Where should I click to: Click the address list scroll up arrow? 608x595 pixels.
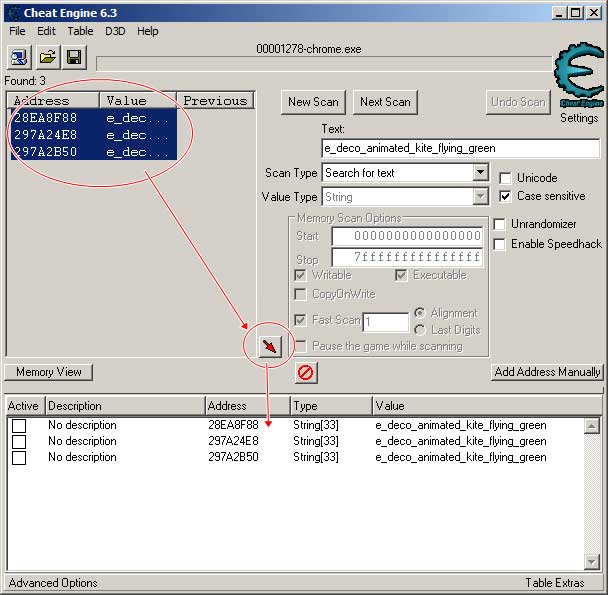[592, 426]
